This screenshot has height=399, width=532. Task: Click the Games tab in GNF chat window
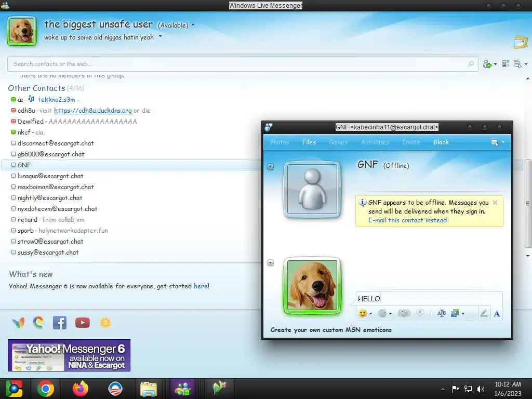pyautogui.click(x=338, y=142)
